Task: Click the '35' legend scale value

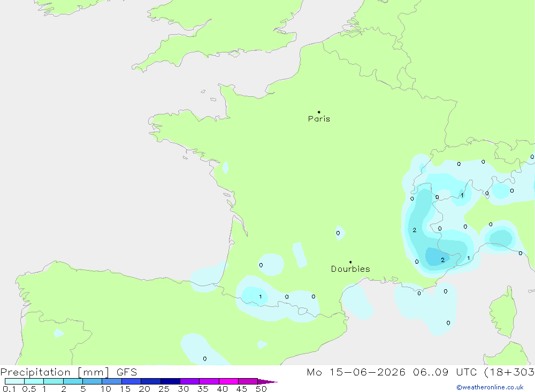Action: click(203, 389)
